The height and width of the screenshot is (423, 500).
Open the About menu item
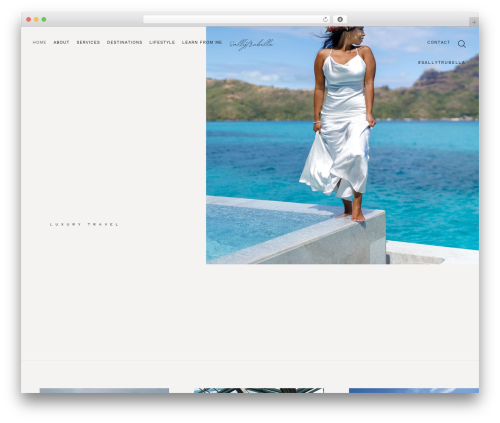[61, 42]
